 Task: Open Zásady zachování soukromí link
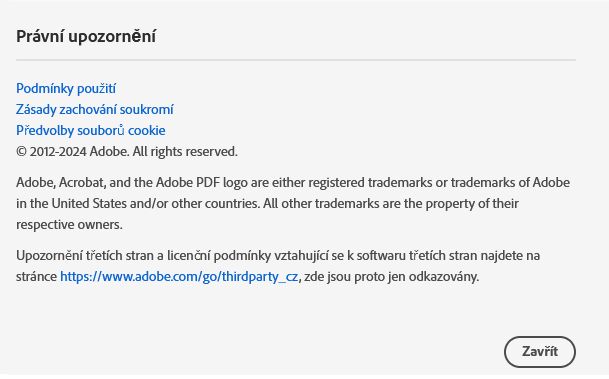pyautogui.click(x=94, y=110)
